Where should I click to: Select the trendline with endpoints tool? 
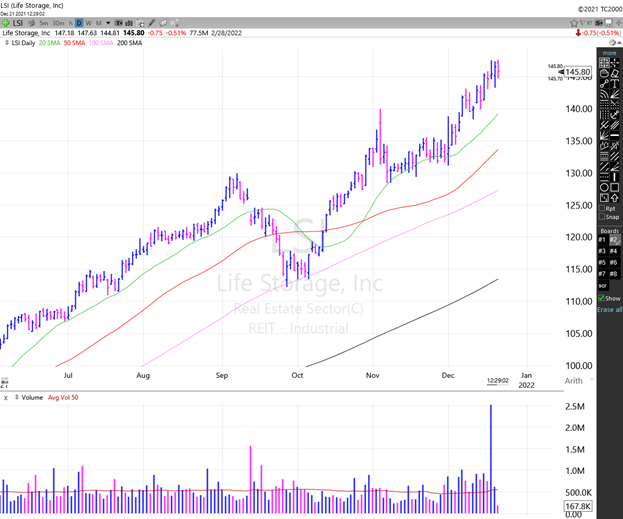pos(604,85)
